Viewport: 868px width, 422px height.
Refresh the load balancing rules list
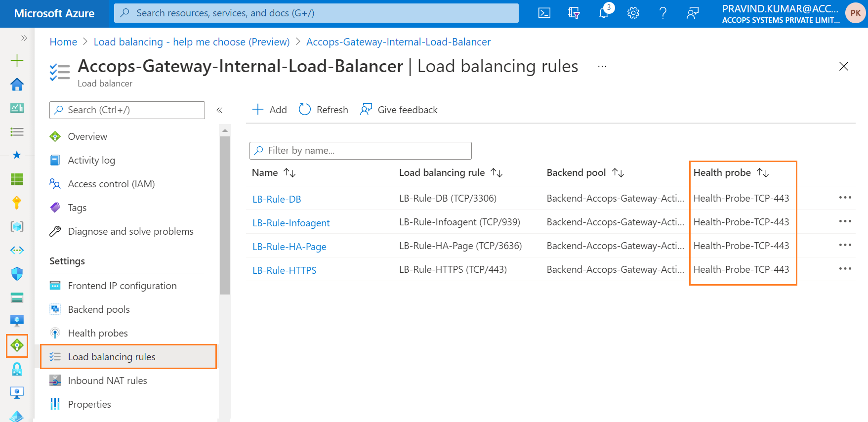324,110
